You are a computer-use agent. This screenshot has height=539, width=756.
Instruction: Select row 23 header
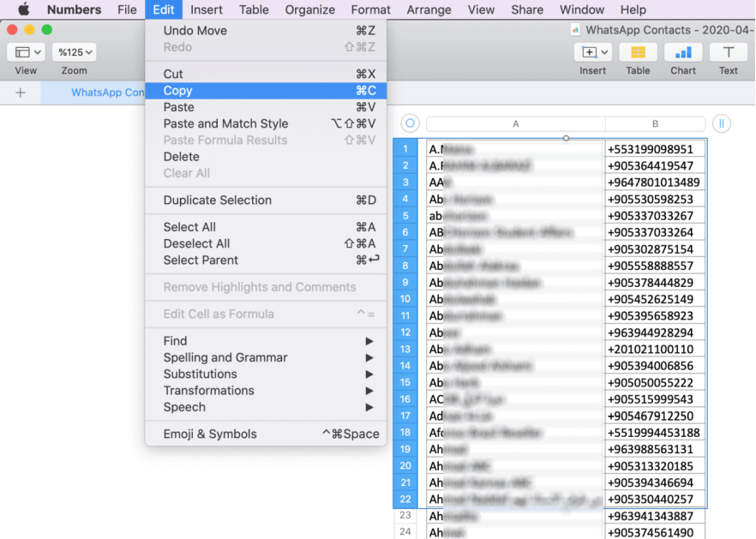[x=405, y=515]
